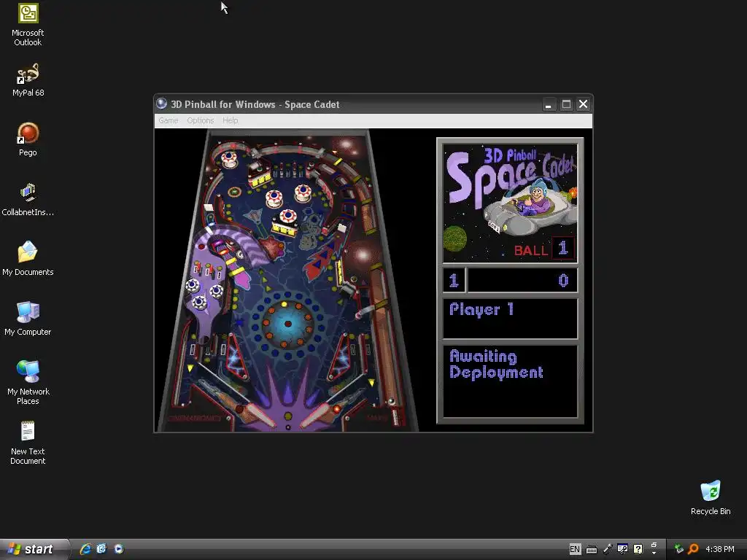Minimize the 3D Pinball window
747x560 pixels.
[549, 104]
